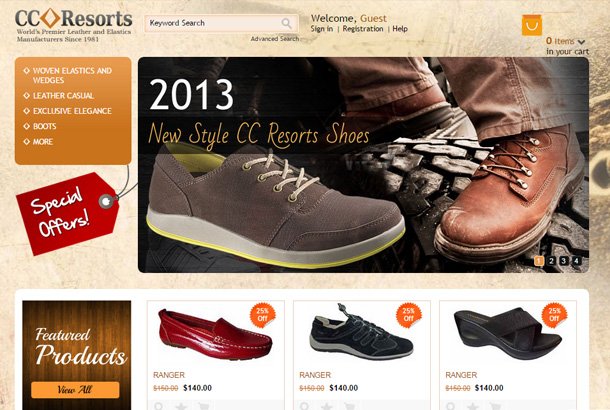Expand the cart items dropdown arrow
This screenshot has width=610, height=410.
click(581, 42)
